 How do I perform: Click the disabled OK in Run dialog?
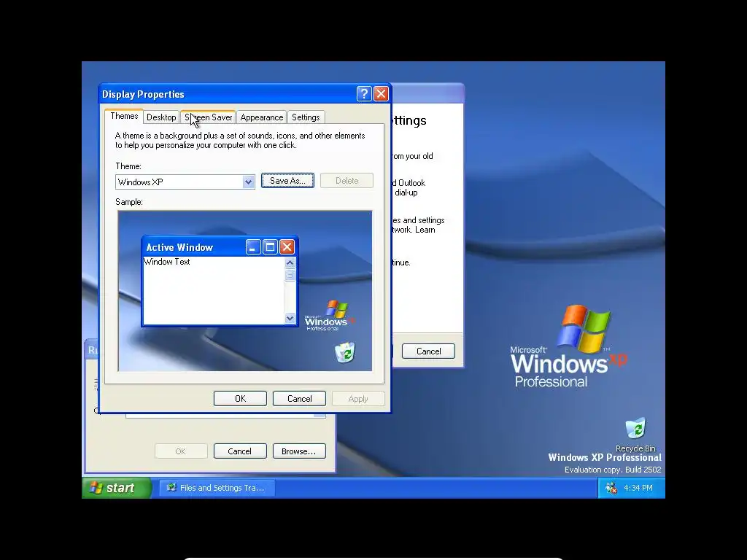tap(181, 451)
